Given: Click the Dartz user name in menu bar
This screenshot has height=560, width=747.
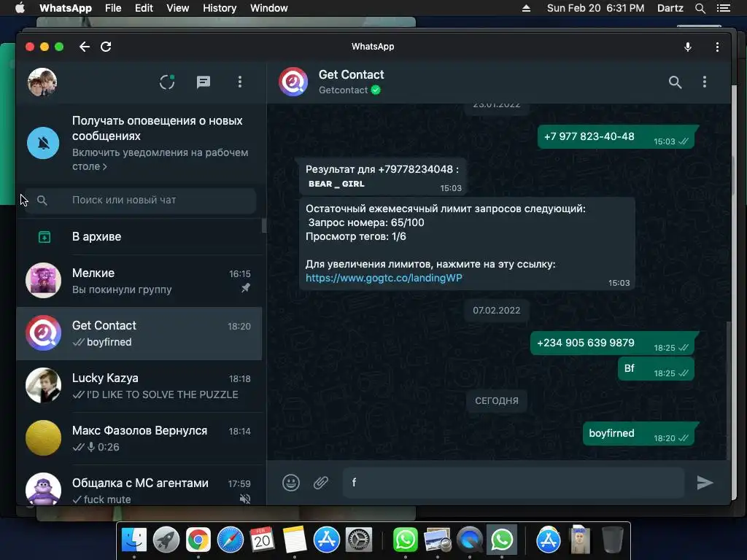Looking at the screenshot, I should [x=670, y=8].
